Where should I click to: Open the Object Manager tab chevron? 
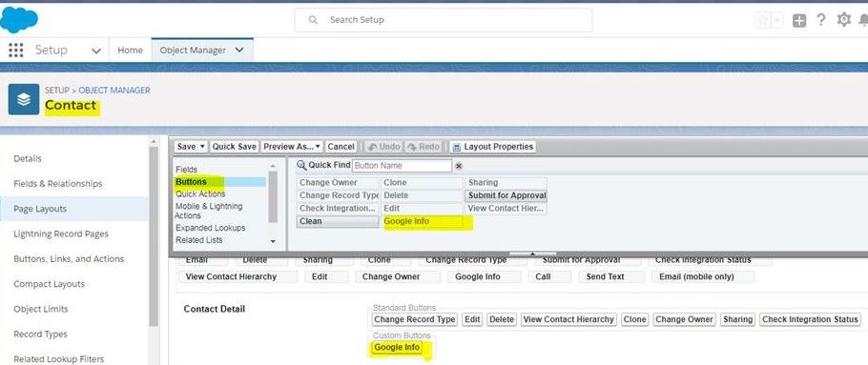[239, 50]
